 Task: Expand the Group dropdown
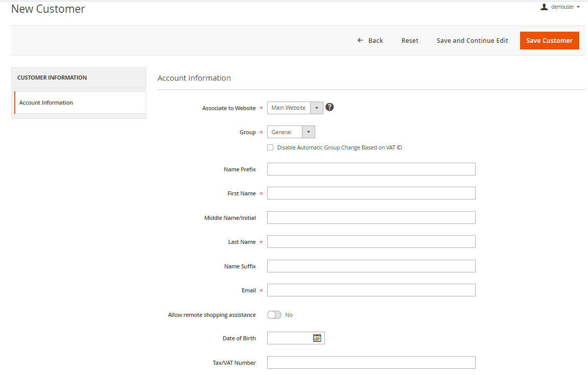pyautogui.click(x=291, y=132)
